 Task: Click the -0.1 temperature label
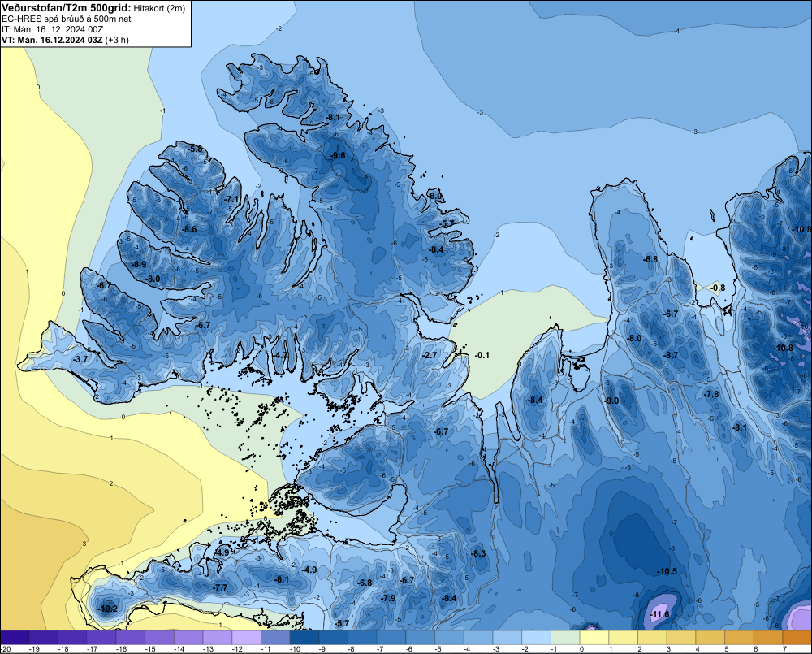click(x=482, y=355)
